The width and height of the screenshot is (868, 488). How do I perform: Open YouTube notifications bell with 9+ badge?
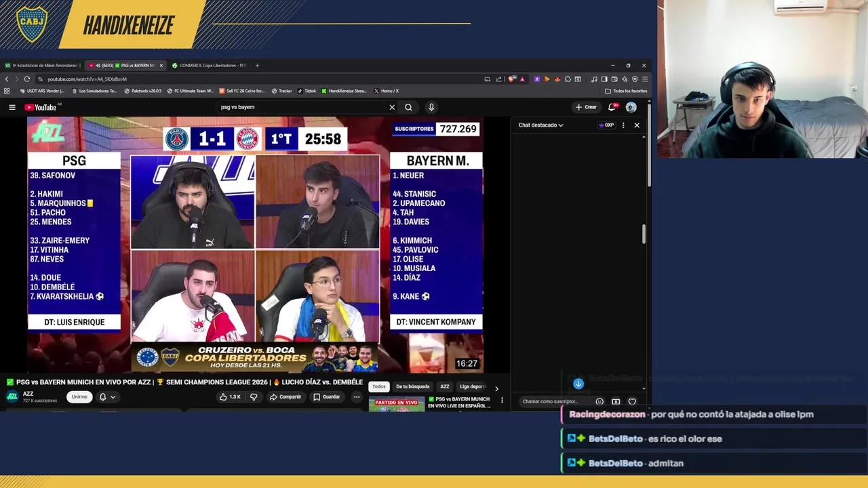(x=612, y=107)
